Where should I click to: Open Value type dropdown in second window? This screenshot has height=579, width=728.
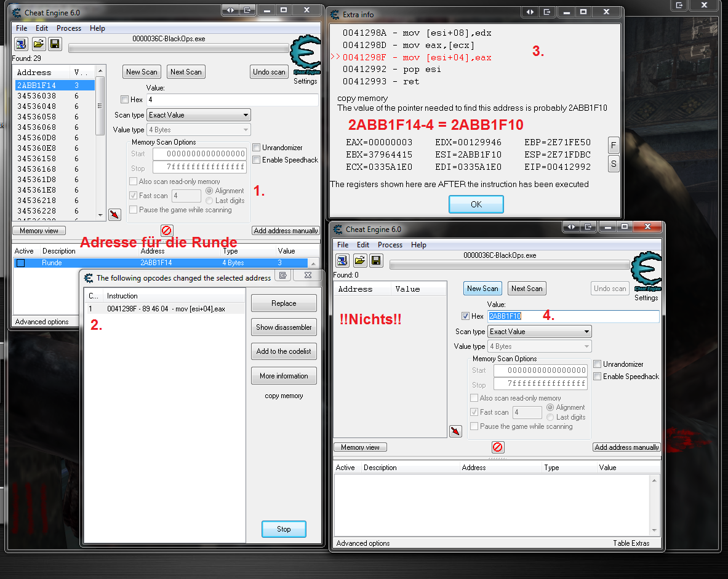[x=539, y=346]
